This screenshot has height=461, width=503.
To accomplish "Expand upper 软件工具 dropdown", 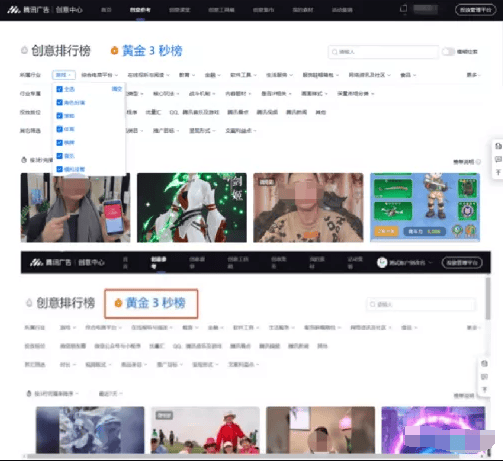I will click(243, 75).
